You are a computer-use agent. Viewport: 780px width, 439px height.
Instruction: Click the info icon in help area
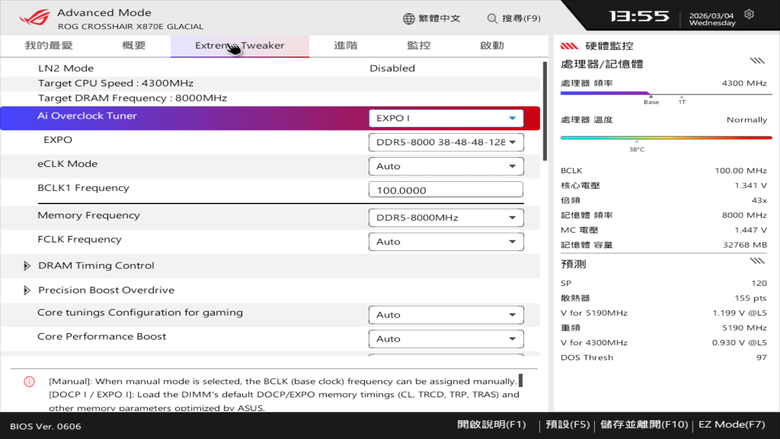(29, 381)
